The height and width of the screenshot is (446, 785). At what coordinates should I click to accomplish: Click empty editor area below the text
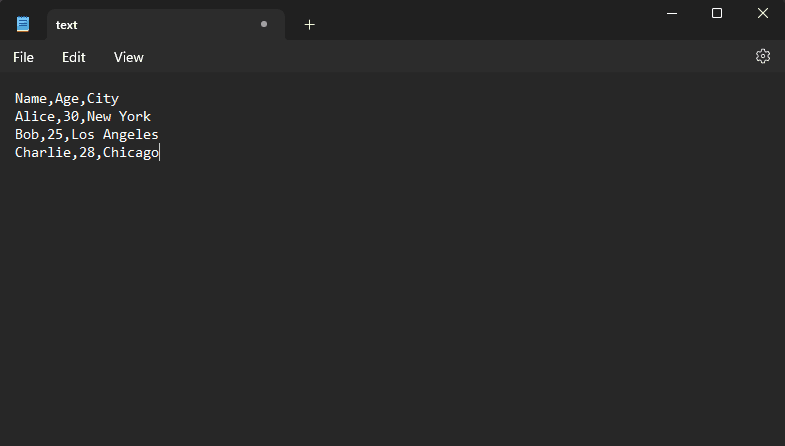tap(392, 300)
